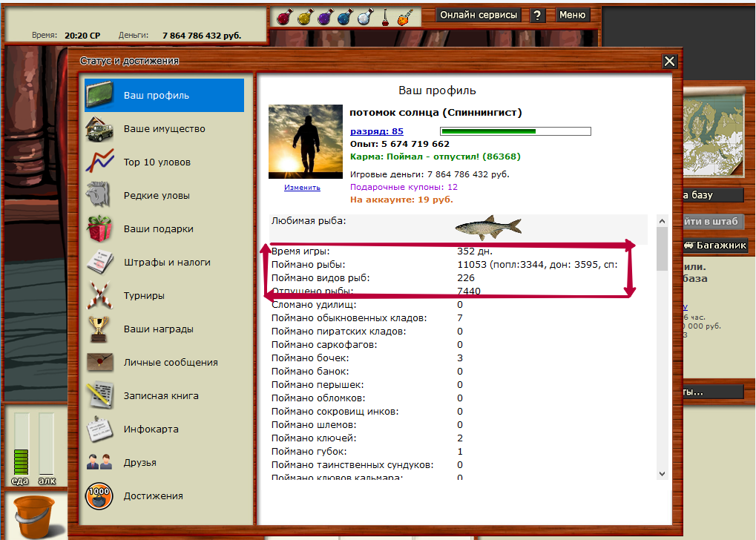The width and height of the screenshot is (756, 540).
Task: Click the Багажник button
Action: (715, 246)
